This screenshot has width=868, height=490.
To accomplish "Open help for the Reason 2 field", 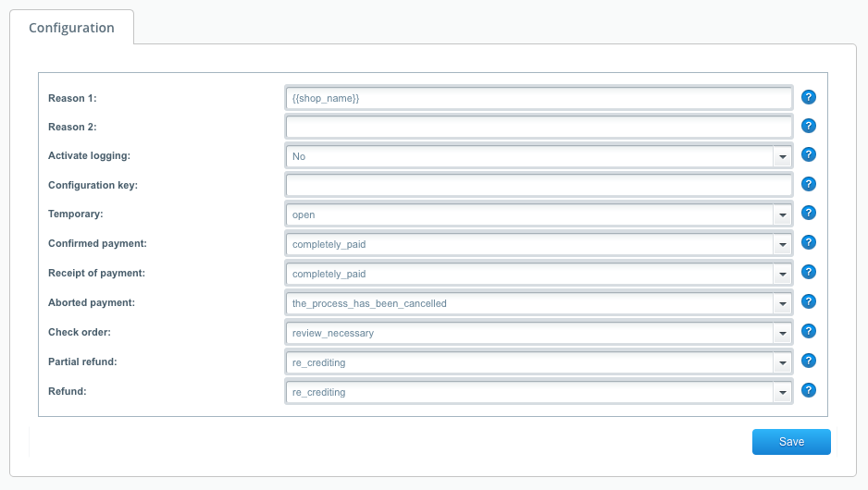I will [808, 127].
